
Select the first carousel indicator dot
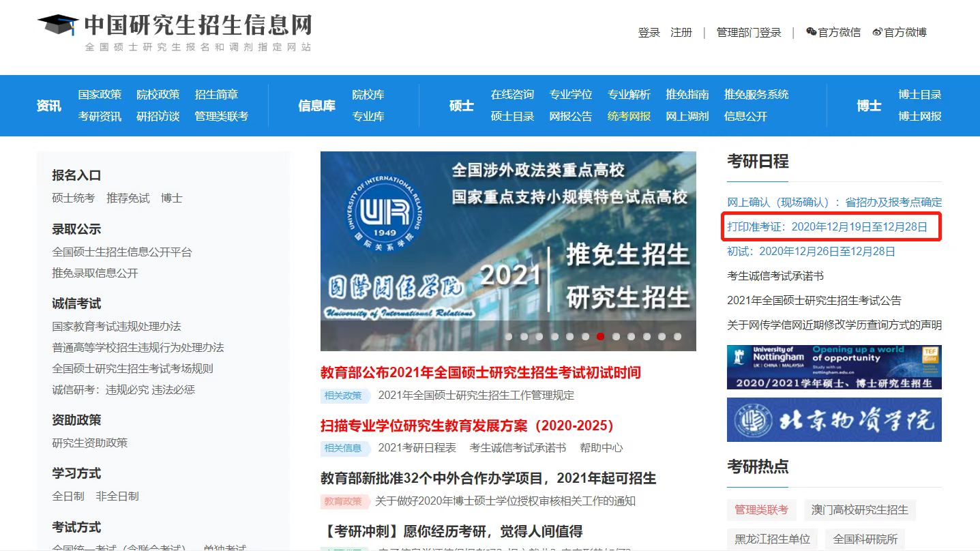[508, 336]
